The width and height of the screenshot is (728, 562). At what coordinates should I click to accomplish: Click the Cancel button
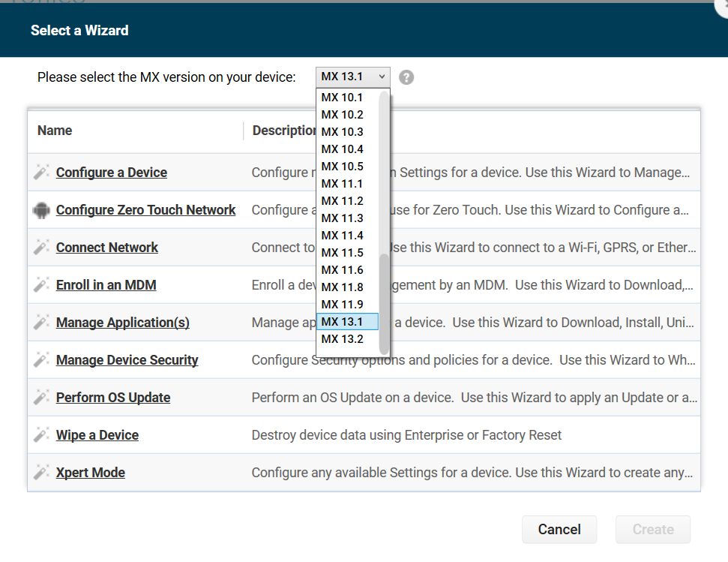click(x=559, y=529)
